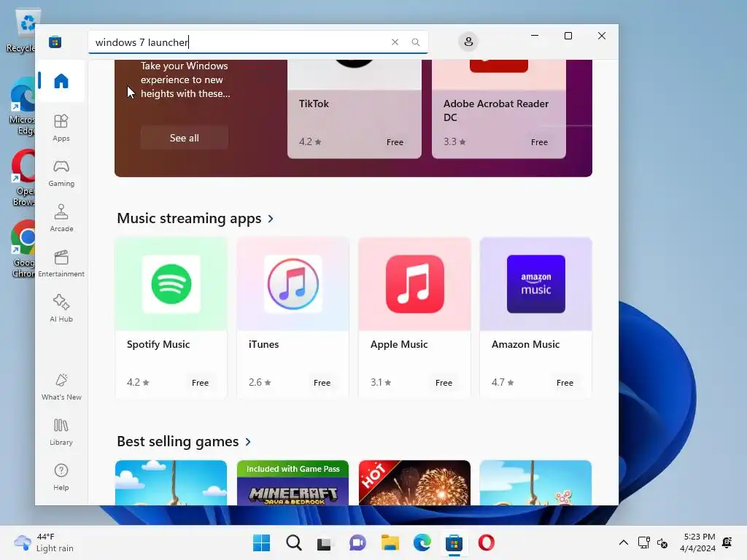Image resolution: width=747 pixels, height=560 pixels.
Task: Open the Library page
Action: [61, 432]
